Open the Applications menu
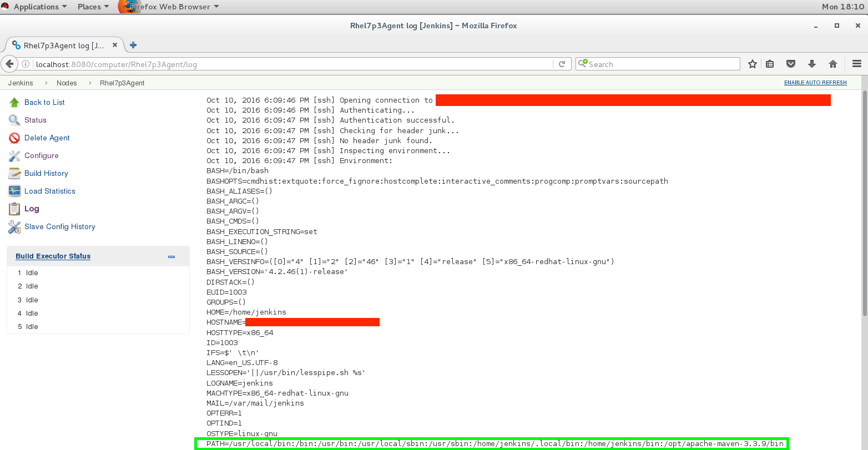Image resolution: width=868 pixels, height=450 pixels. tap(40, 7)
